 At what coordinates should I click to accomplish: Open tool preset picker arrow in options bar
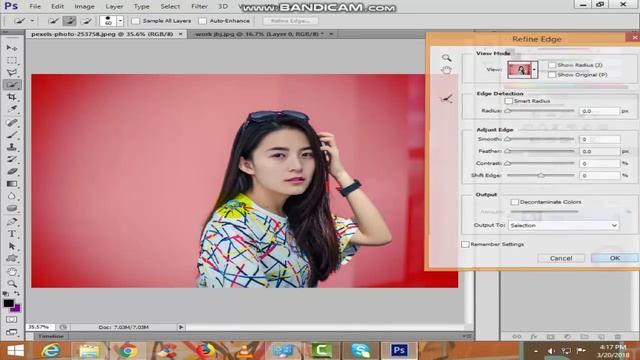(32, 21)
